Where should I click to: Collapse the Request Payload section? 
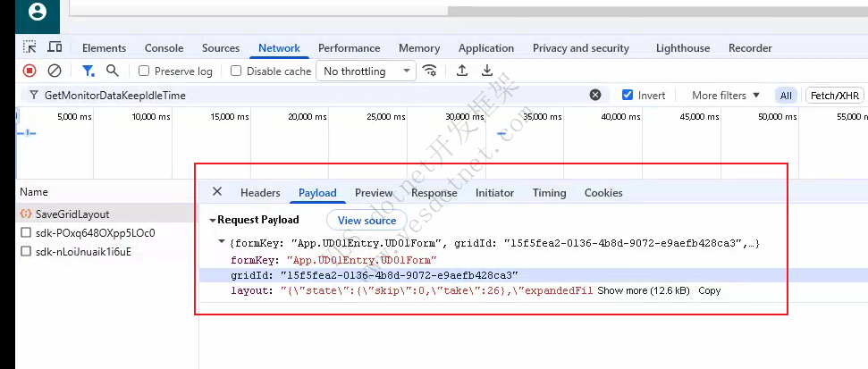(x=213, y=220)
